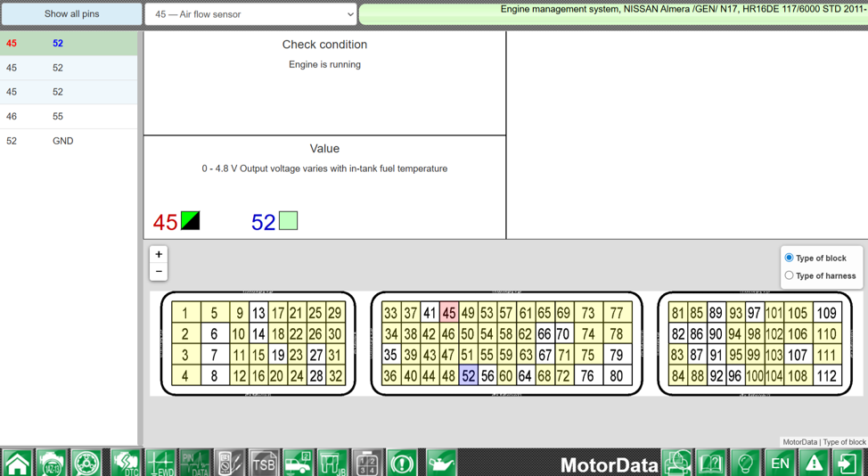Click the 'Check condition' heading
The image size is (868, 476).
(325, 45)
